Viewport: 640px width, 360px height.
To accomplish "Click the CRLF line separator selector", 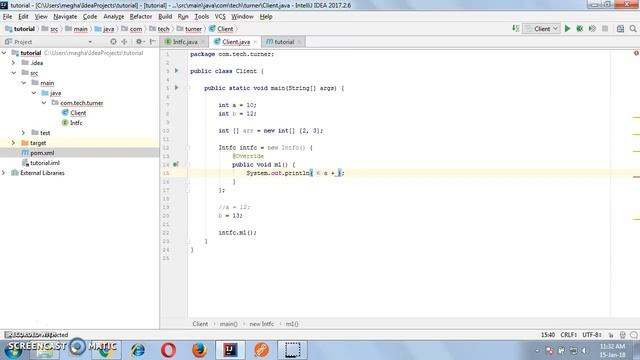I will pyautogui.click(x=568, y=335).
